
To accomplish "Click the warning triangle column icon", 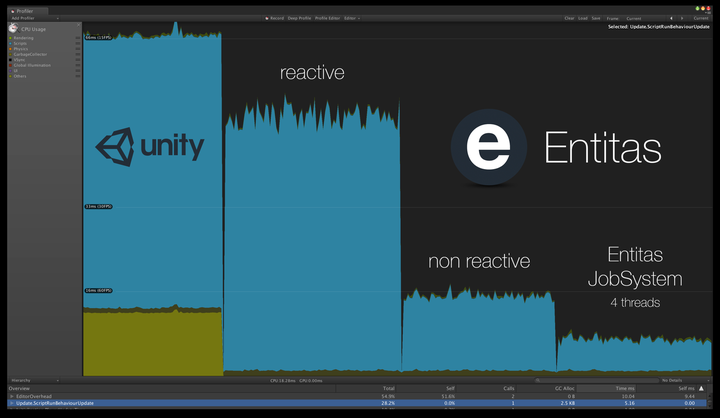I will pyautogui.click(x=701, y=389).
